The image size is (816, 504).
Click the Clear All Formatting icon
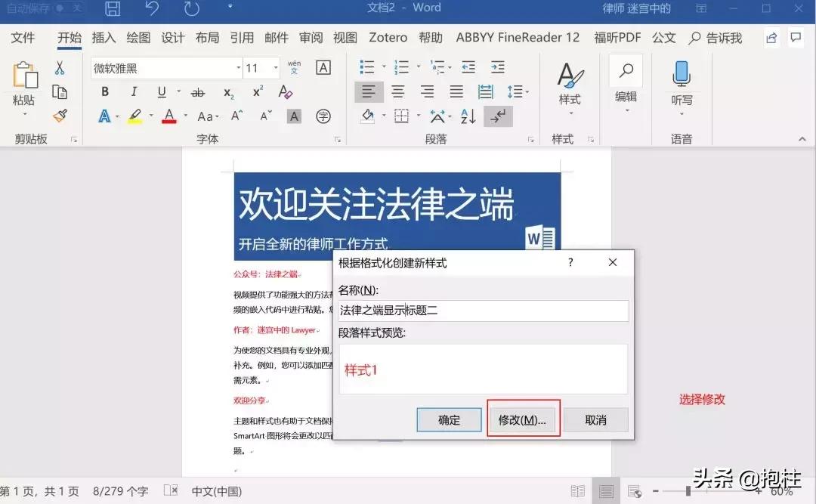(285, 91)
